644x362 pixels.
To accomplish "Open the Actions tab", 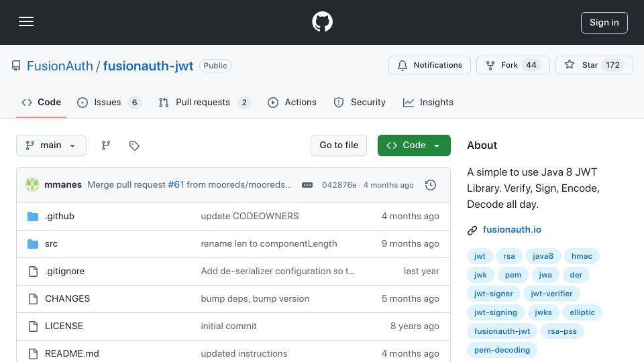I will (x=292, y=102).
